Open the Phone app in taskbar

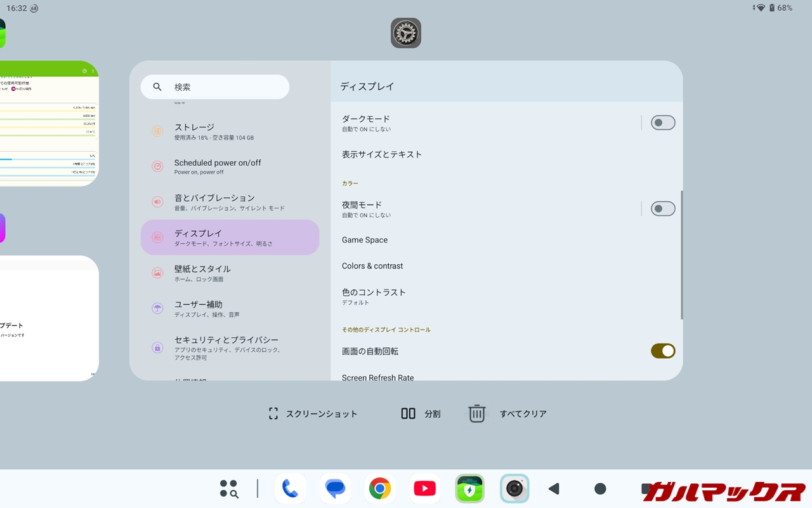tap(291, 488)
